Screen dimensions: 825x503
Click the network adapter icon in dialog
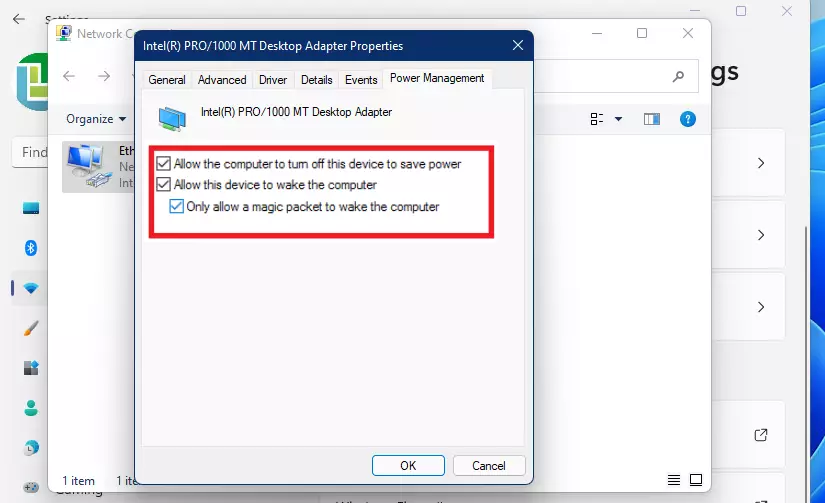click(x=172, y=118)
